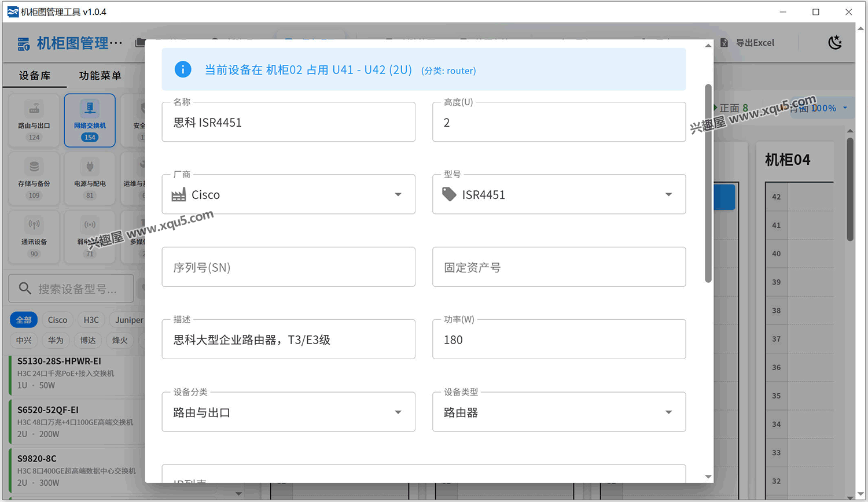
Task: Click the 序列号(SN) input field
Action: coord(288,267)
